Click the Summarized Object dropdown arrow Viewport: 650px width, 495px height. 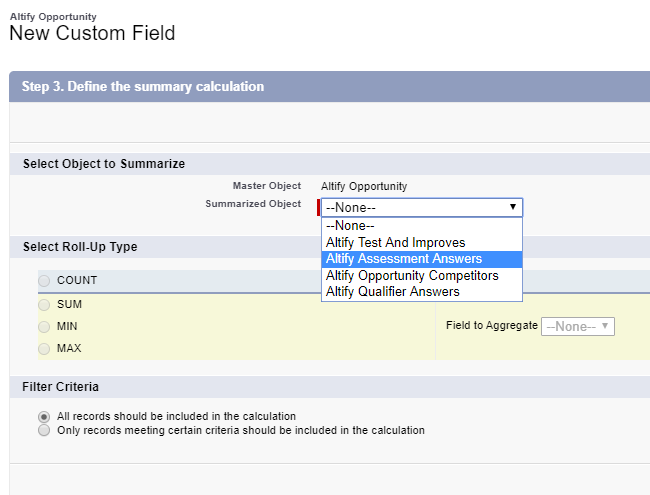[x=513, y=206]
